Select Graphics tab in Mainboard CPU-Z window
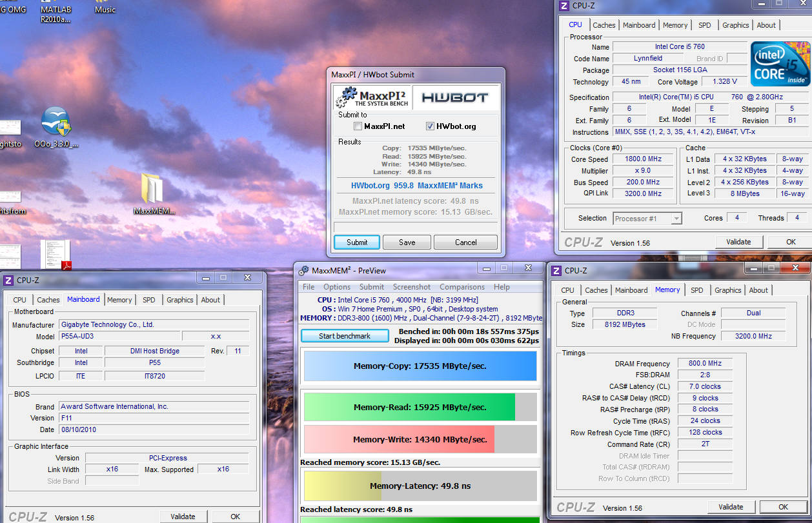 [x=180, y=300]
